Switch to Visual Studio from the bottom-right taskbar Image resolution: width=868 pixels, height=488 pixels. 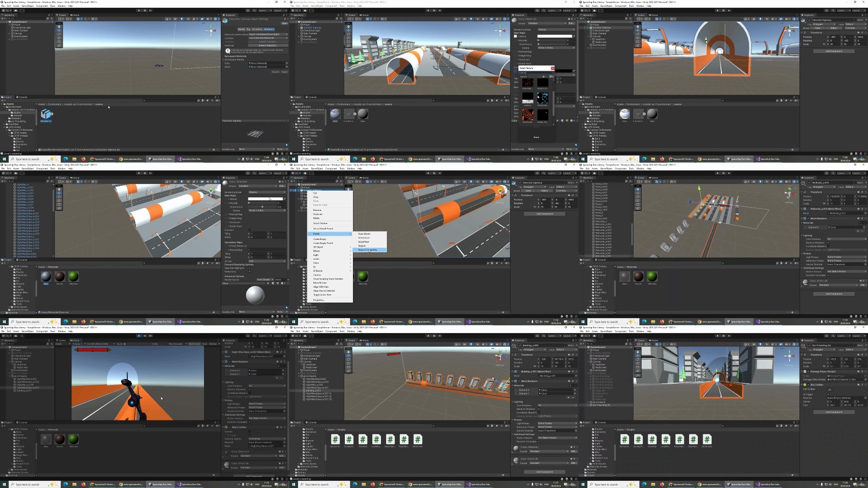[769, 484]
